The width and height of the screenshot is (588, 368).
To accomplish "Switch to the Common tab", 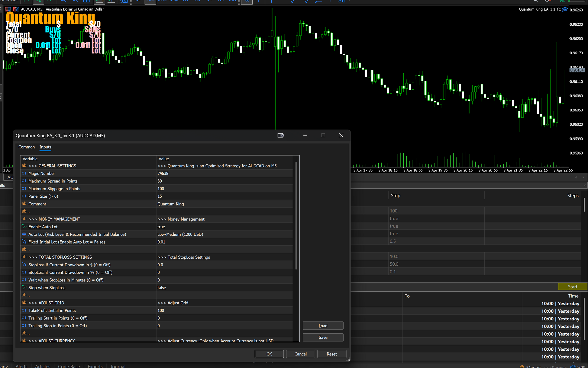I will click(x=27, y=147).
